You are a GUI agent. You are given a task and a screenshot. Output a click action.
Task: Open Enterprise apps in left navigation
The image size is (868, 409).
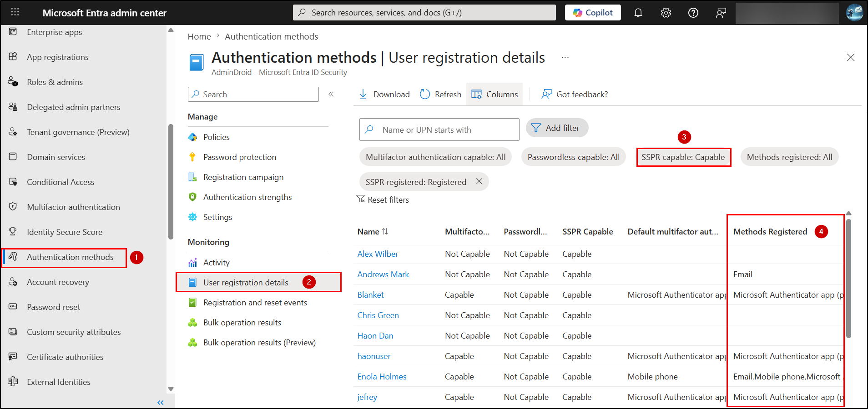coord(55,32)
